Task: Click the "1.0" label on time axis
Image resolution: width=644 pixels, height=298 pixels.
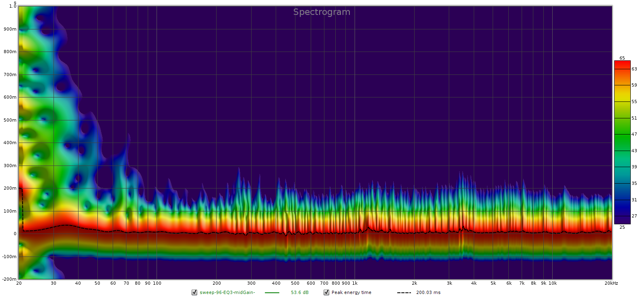Action: coord(13,6)
